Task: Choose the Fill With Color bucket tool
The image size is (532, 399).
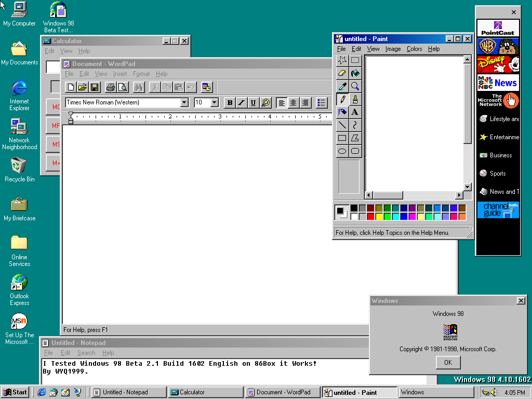Action: point(355,73)
